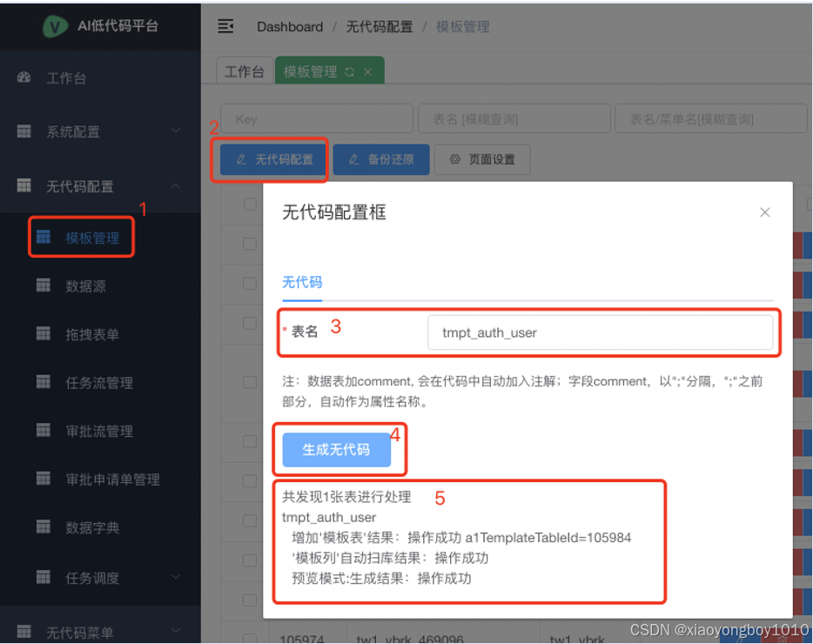The width and height of the screenshot is (813, 644).
Task: Close the 模板管理 tab with its x icon
Action: 367,72
